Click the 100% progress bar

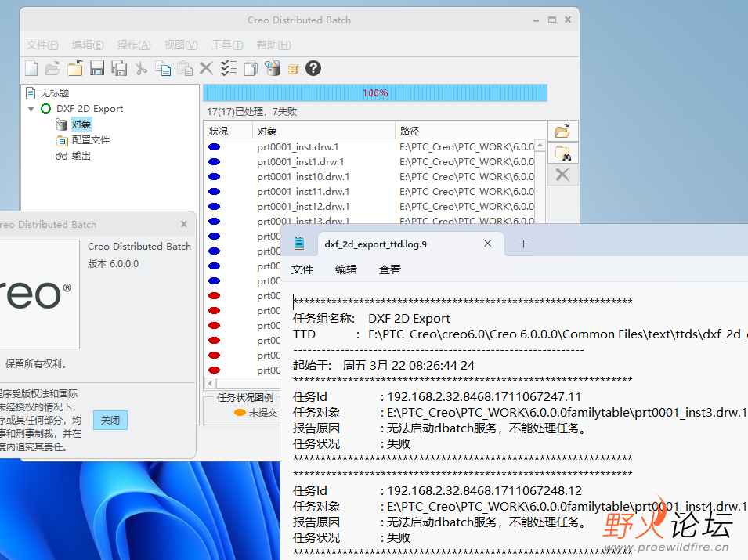click(375, 93)
